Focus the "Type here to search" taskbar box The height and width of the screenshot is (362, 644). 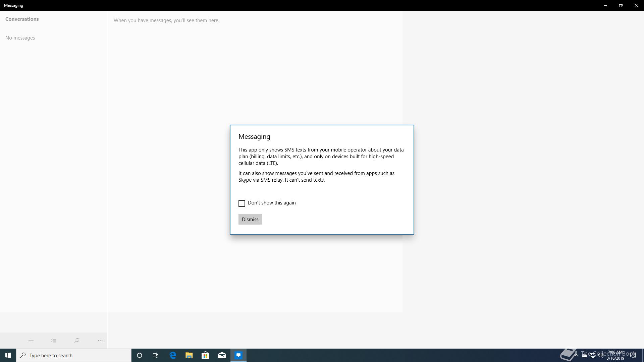tap(74, 355)
